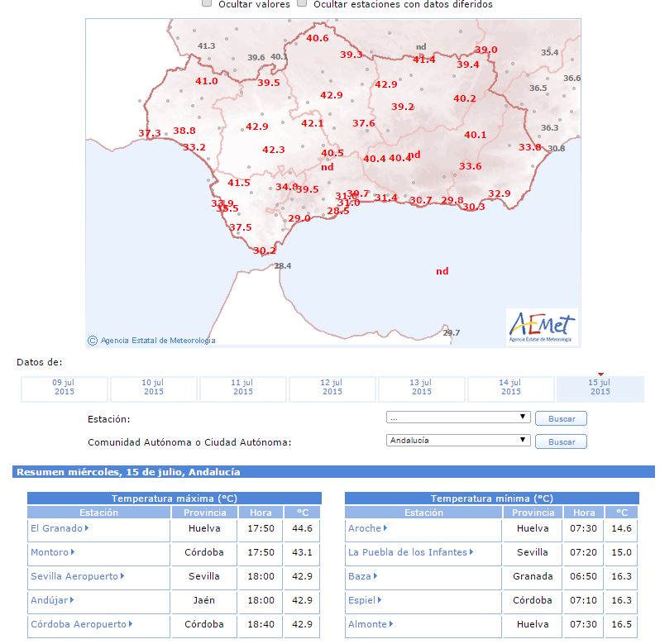Click the 44.6 station marker area near 37.3
The width and height of the screenshot is (660, 644).
pyautogui.click(x=150, y=133)
